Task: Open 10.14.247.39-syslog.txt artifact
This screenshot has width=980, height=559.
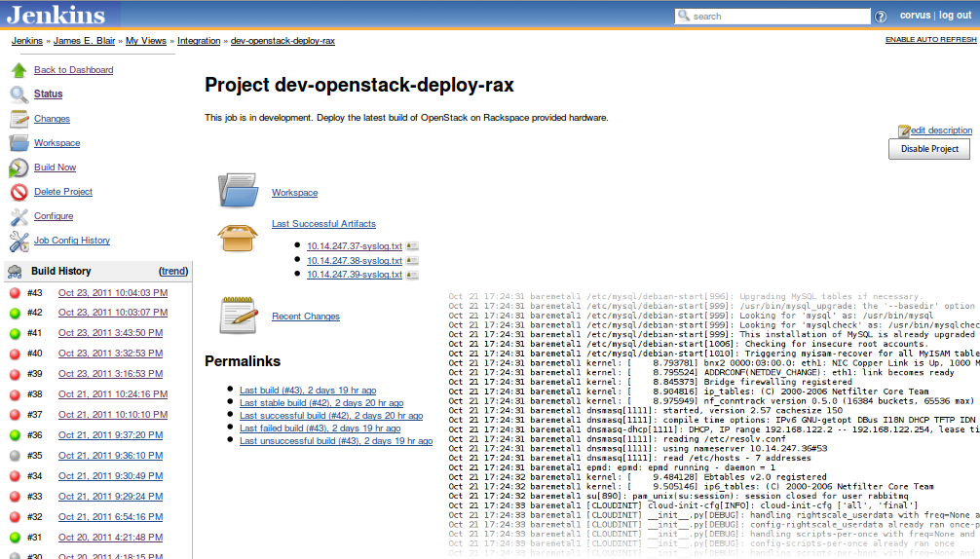Action: click(x=355, y=275)
